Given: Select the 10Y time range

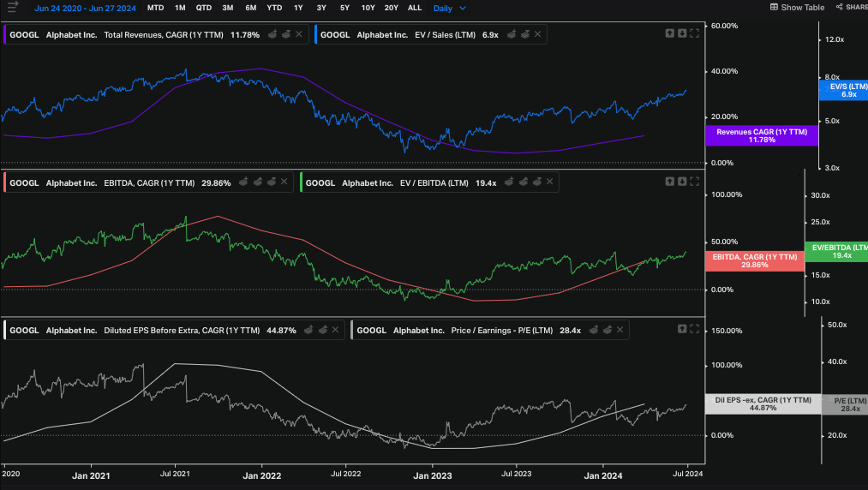Looking at the screenshot, I should pyautogui.click(x=368, y=8).
